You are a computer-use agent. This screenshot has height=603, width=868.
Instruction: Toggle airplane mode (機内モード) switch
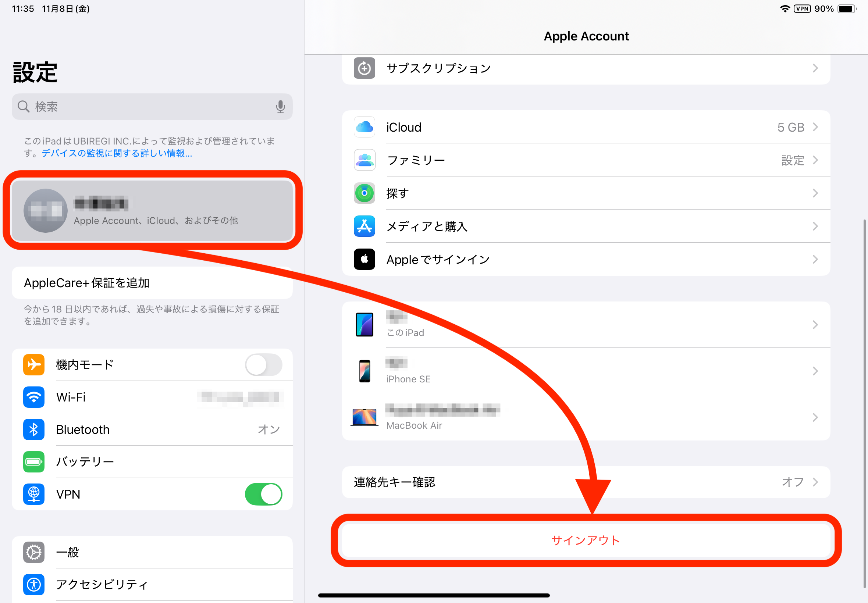click(263, 365)
